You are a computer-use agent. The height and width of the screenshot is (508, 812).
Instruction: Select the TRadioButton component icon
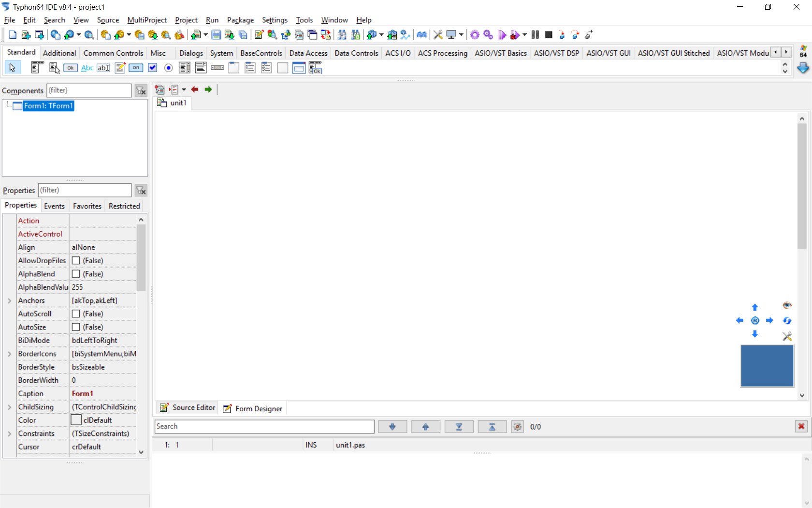(x=169, y=68)
